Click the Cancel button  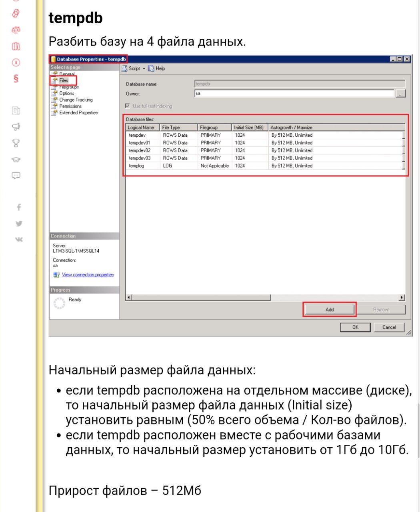(389, 327)
